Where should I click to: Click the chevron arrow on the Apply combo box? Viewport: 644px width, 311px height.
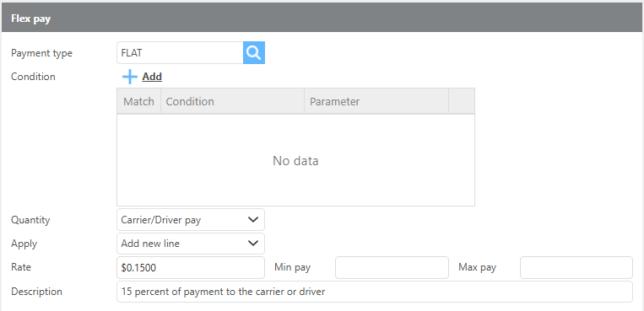pyautogui.click(x=253, y=244)
